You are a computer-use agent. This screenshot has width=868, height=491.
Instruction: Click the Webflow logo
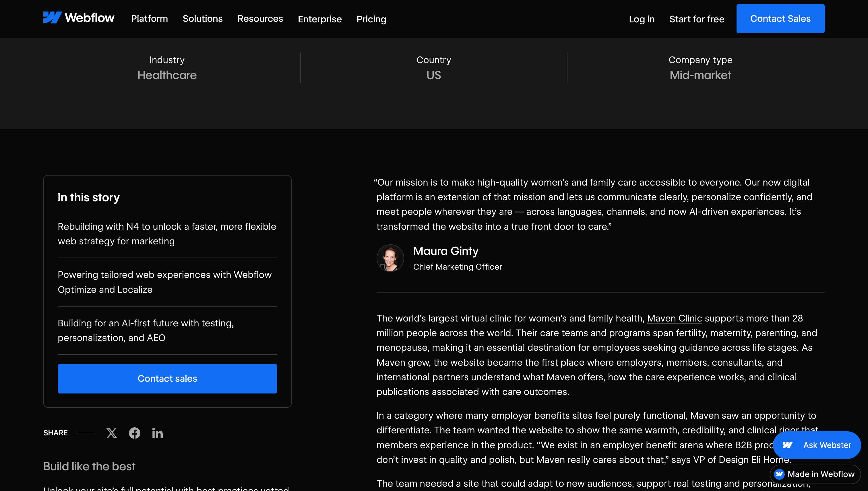79,18
